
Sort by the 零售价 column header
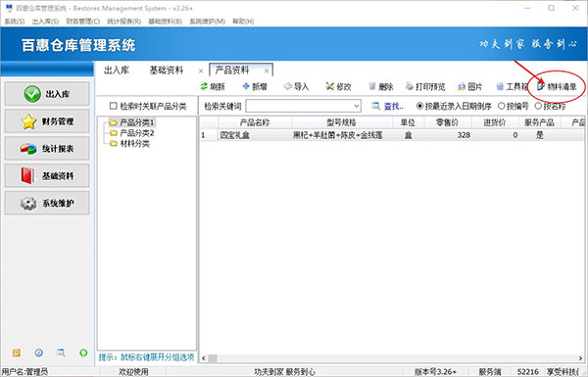[x=448, y=122]
